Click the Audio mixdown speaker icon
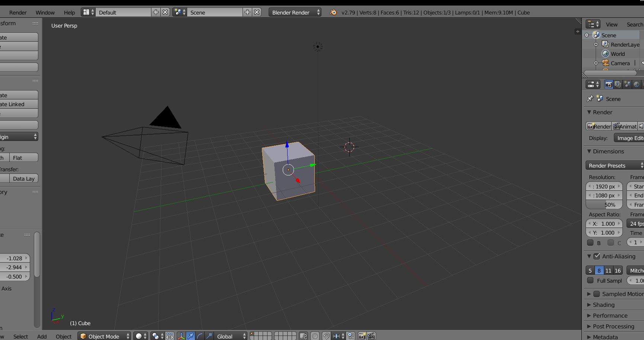This screenshot has width=644, height=340. (x=641, y=126)
